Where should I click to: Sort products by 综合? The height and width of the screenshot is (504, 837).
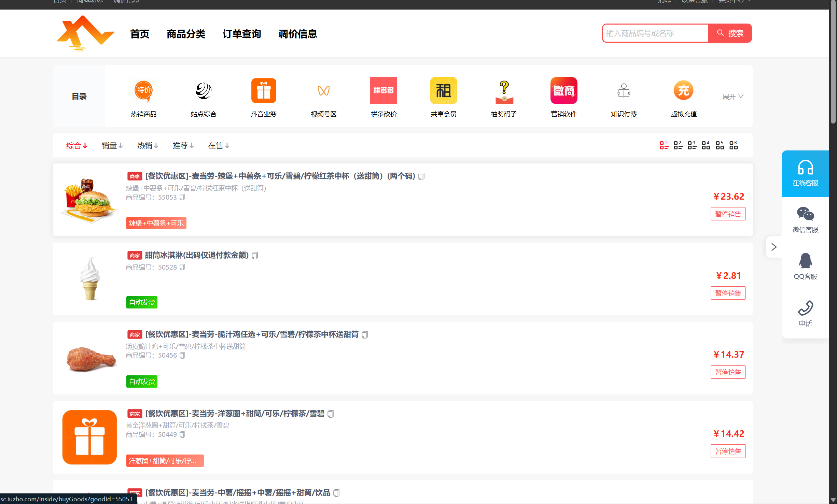point(77,146)
